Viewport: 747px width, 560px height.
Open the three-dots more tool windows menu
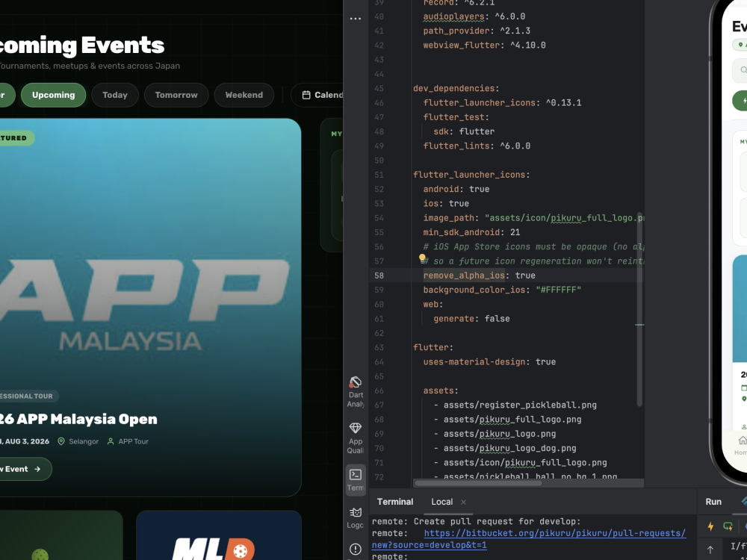356,19
